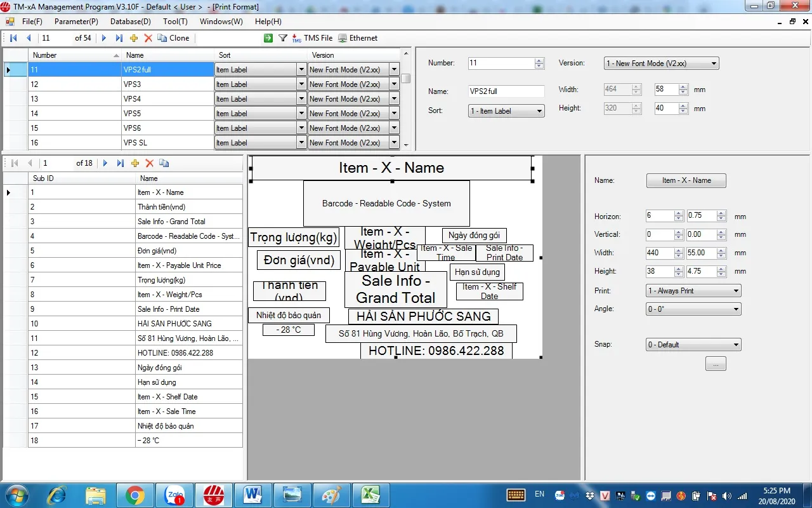Click the Width 55.00 mm input

tap(700, 253)
